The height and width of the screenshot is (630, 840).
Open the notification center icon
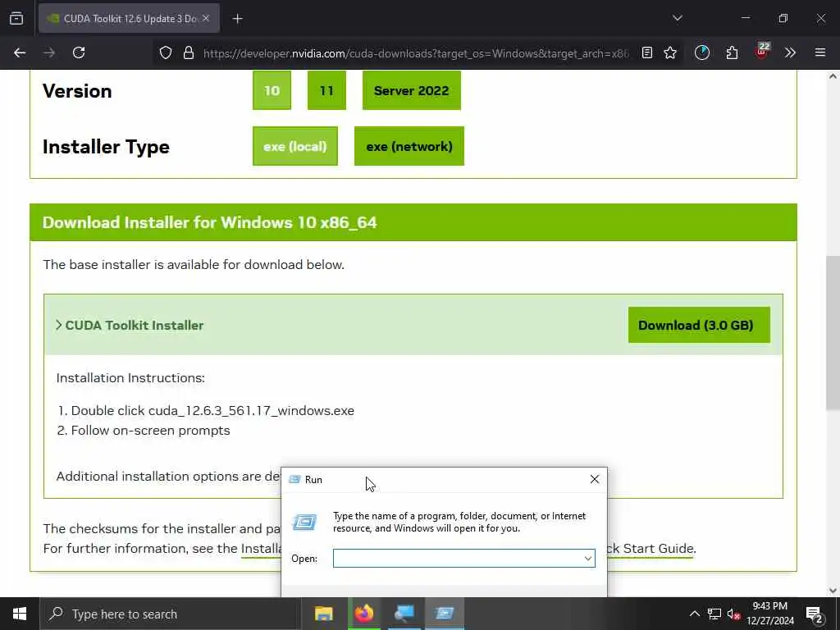click(x=815, y=614)
